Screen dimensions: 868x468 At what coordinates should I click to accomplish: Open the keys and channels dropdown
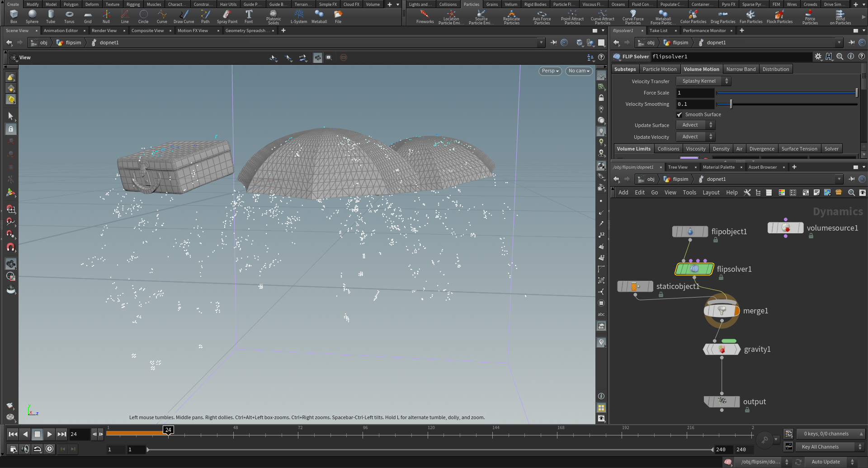831,434
